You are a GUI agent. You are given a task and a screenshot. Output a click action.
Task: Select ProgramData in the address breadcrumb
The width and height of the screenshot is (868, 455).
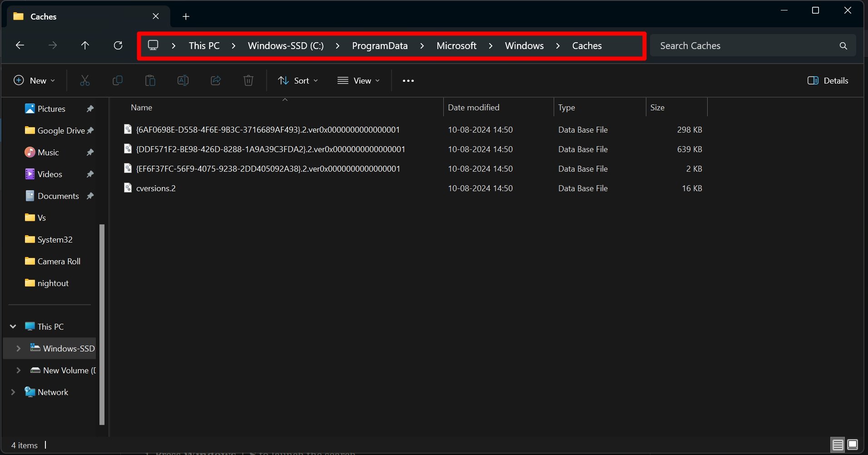tap(380, 46)
